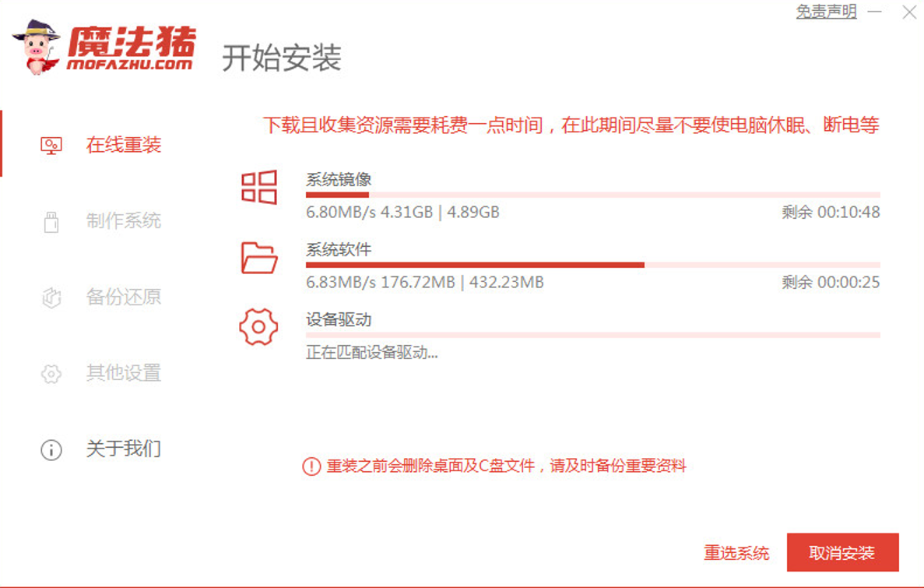Click the 重选系统 link
Viewport: 924px width, 588px height.
[736, 553]
